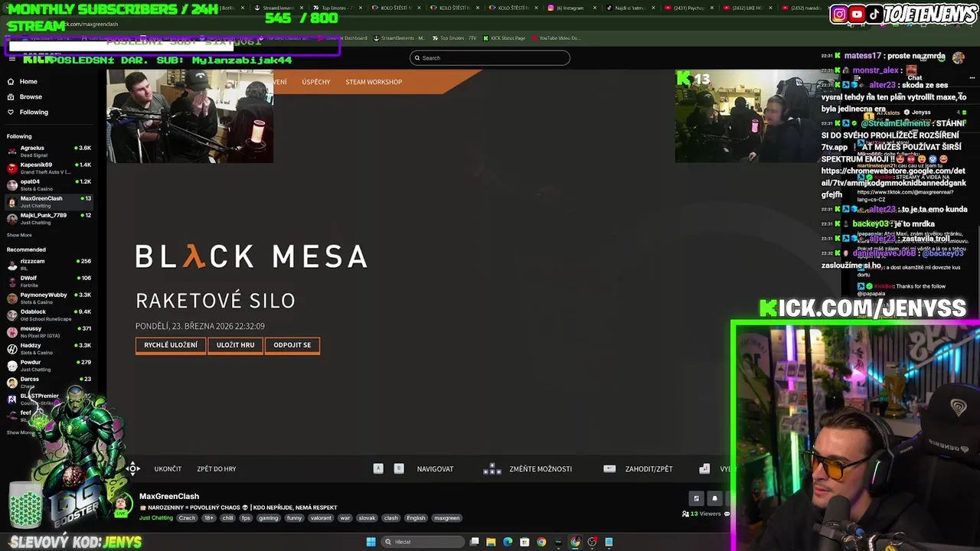This screenshot has height=551, width=980.
Task: Open KICK Status Page bookmark
Action: coord(505,38)
